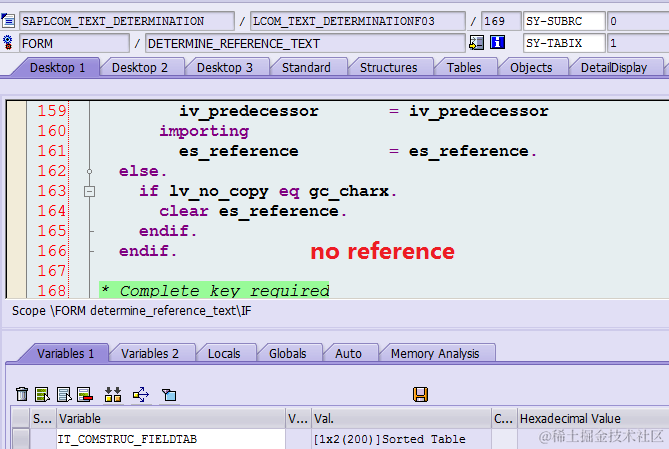Click the funnel filter icon in variables toolbar
The image size is (669, 449).
tap(169, 394)
